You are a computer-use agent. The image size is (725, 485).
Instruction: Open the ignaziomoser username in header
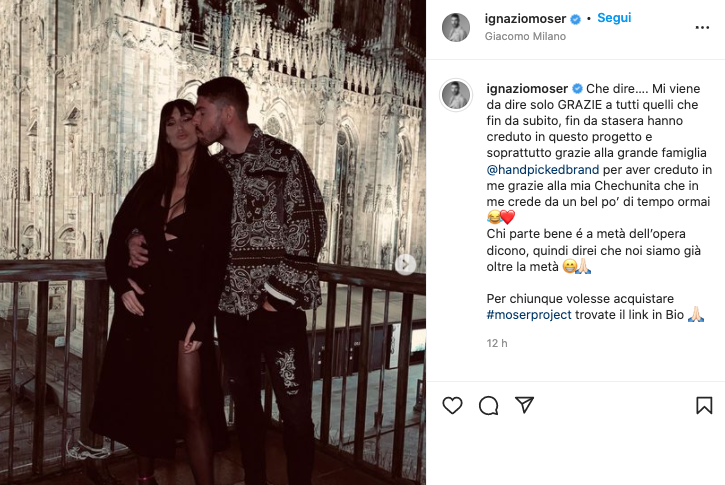tap(525, 18)
